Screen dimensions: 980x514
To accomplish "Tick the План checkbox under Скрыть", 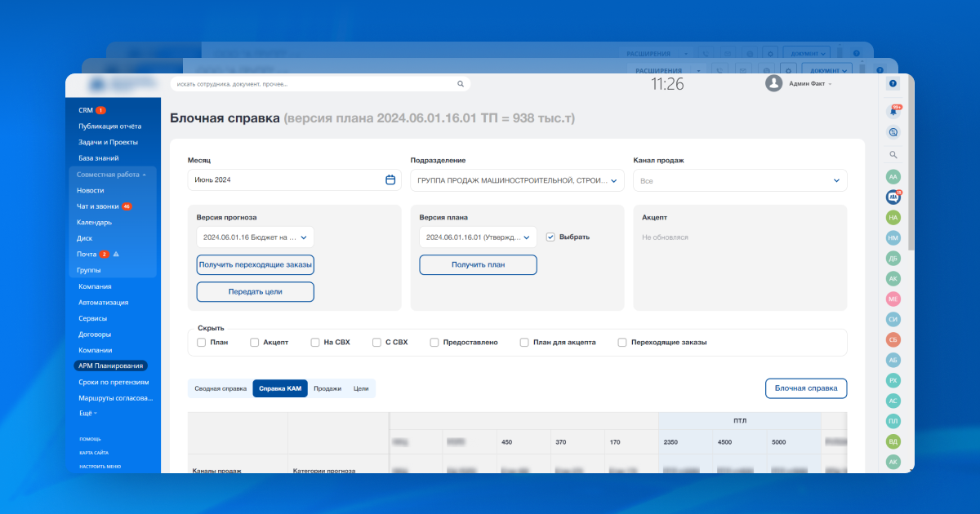I will coord(201,343).
